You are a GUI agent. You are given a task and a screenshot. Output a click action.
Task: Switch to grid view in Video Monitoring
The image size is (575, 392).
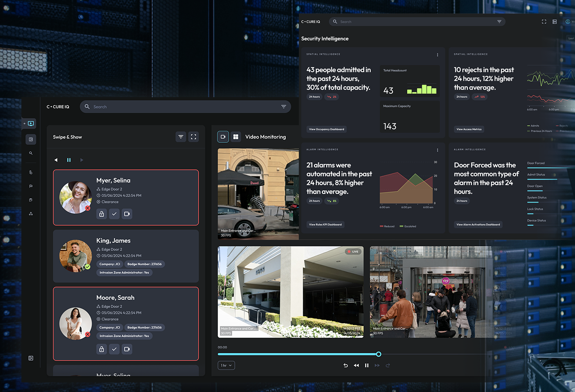[x=236, y=137]
